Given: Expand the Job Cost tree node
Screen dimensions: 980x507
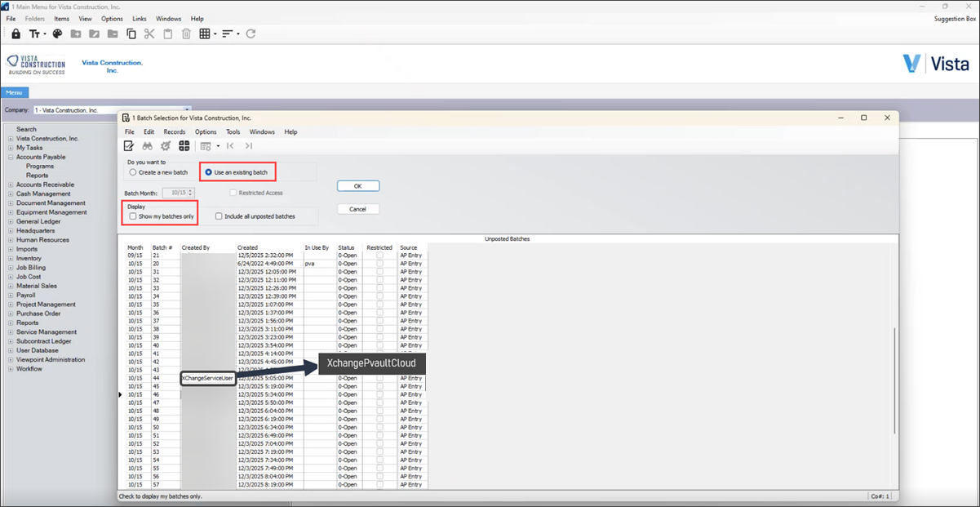Looking at the screenshot, I should (11, 277).
